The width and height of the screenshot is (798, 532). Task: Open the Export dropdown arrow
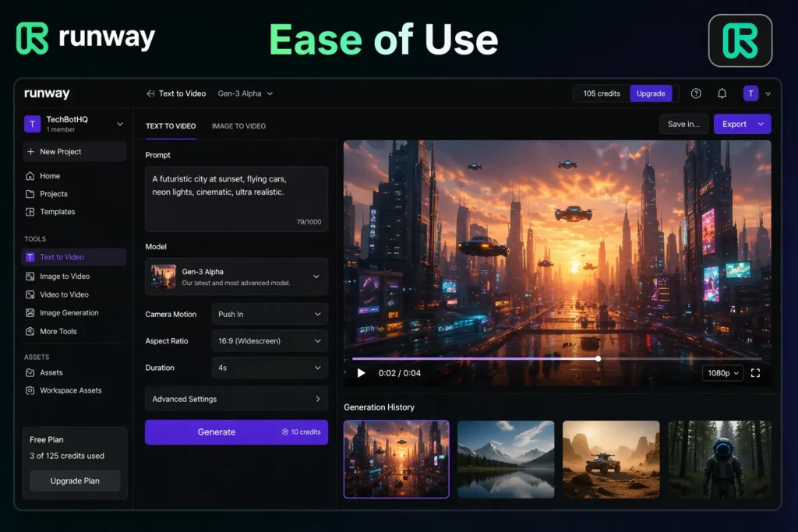point(761,124)
